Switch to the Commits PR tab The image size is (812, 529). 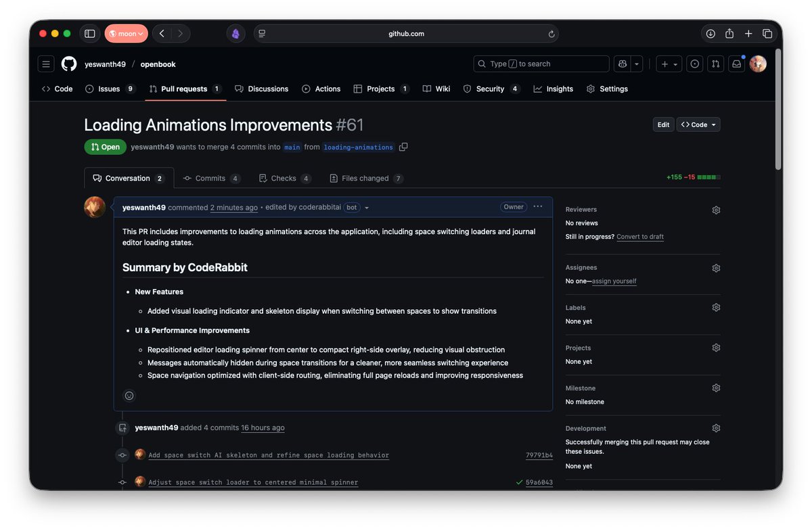(212, 178)
